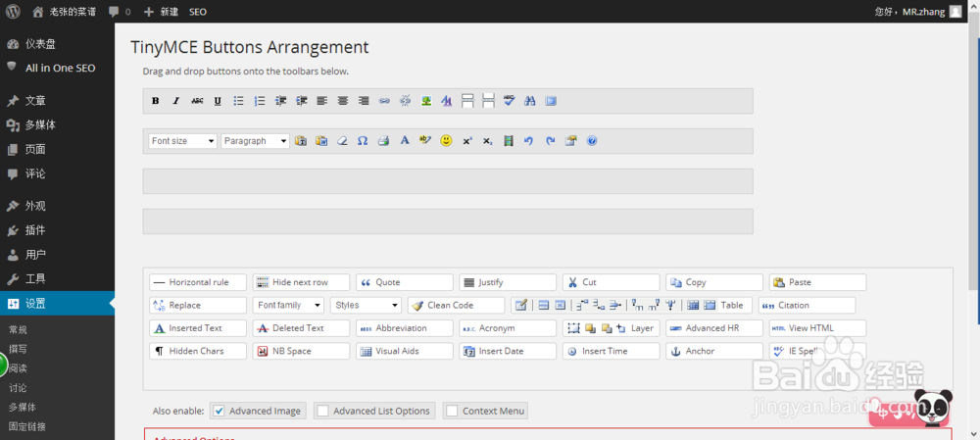Click the find binoculars icon
980x440 pixels.
click(530, 101)
